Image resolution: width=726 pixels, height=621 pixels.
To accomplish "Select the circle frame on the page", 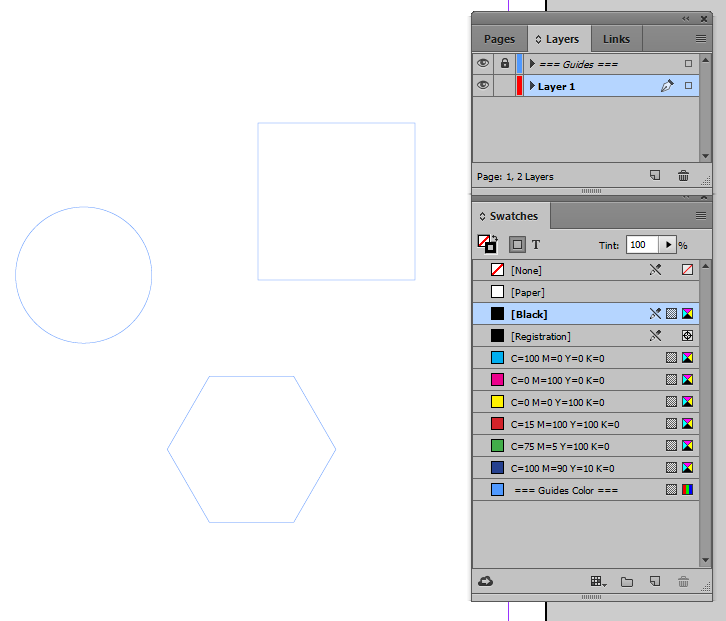I will (x=83, y=275).
